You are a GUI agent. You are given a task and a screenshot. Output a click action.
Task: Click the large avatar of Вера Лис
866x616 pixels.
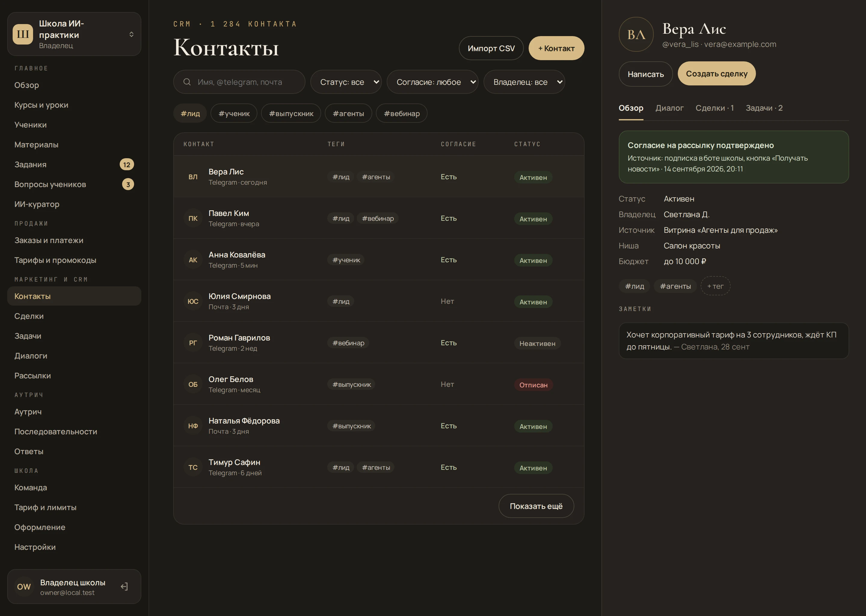pos(636,34)
